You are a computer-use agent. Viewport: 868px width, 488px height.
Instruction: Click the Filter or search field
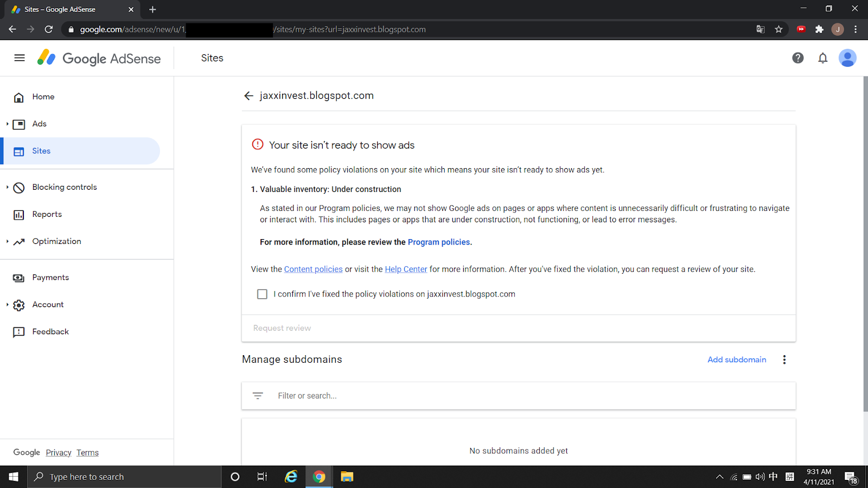click(x=519, y=396)
